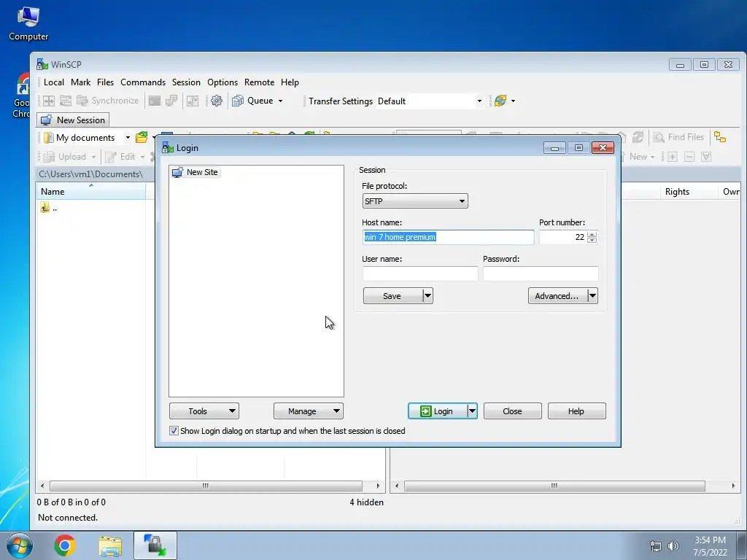The image size is (747, 560).
Task: Click the globe refresh icon after Transfer Settings
Action: point(500,101)
